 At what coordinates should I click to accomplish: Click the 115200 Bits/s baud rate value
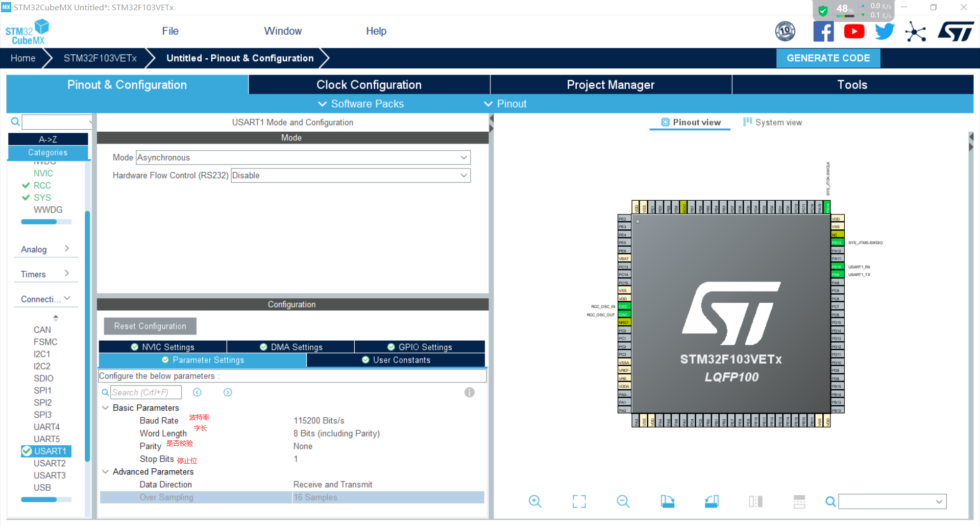coord(319,420)
